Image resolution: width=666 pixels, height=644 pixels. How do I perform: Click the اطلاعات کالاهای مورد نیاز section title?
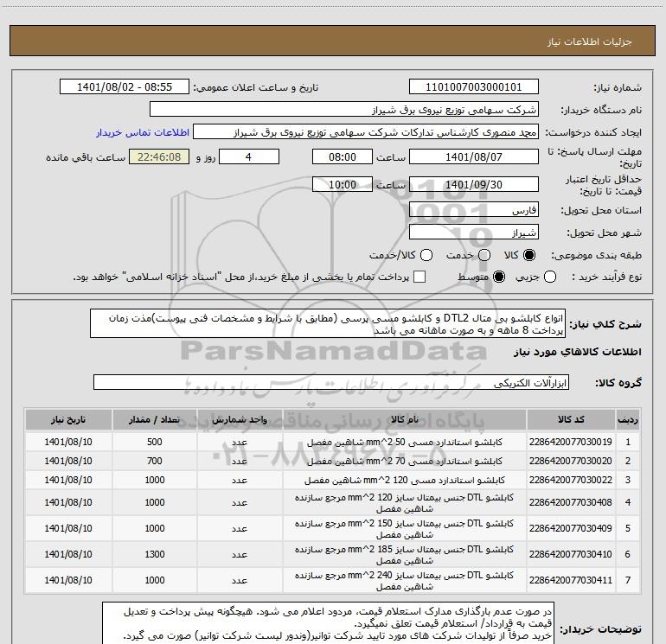[x=578, y=353]
